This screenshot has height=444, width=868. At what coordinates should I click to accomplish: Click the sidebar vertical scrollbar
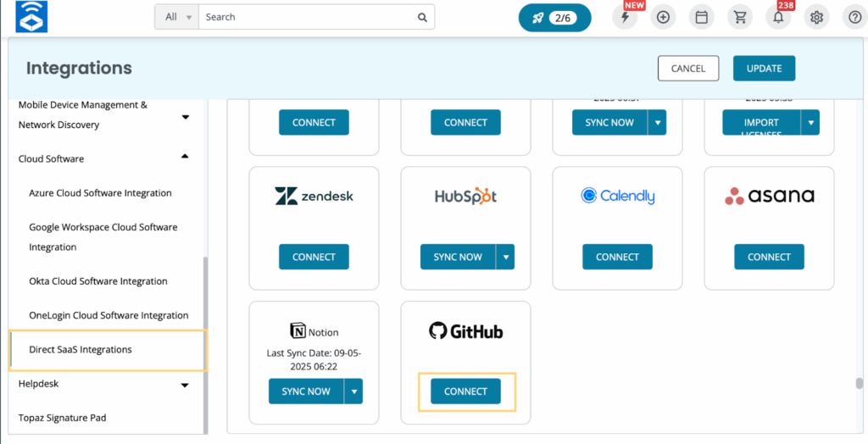205,346
